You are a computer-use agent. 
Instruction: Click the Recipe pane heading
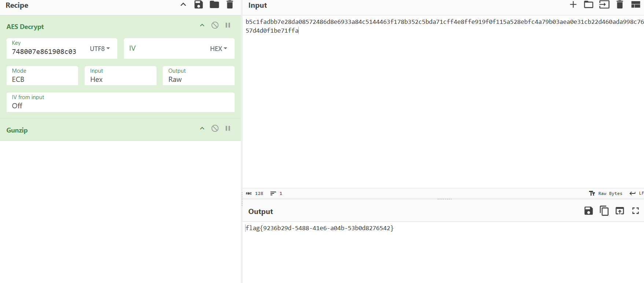coord(17,5)
